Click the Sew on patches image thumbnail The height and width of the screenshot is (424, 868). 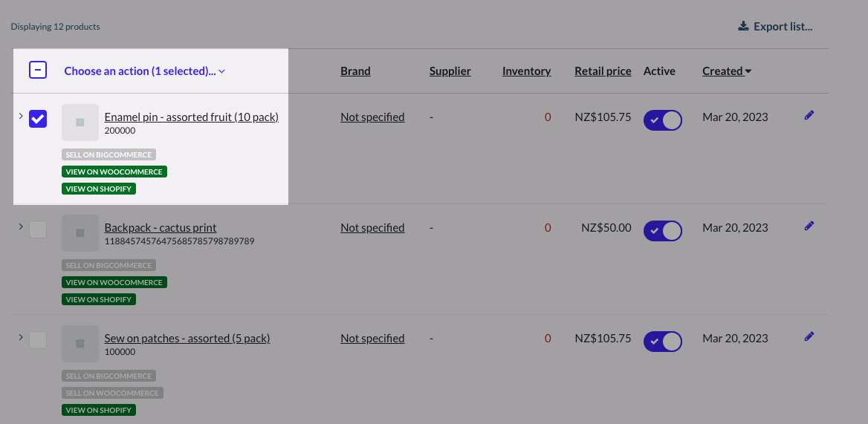[80, 344]
